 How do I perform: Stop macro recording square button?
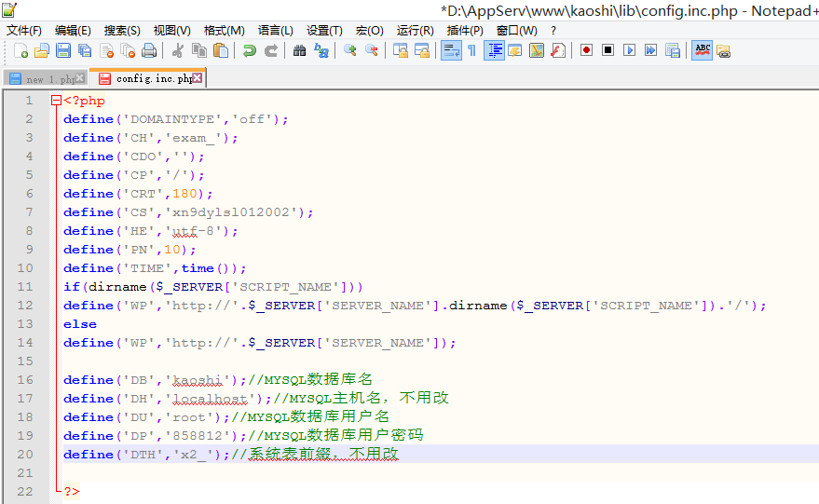click(x=607, y=50)
